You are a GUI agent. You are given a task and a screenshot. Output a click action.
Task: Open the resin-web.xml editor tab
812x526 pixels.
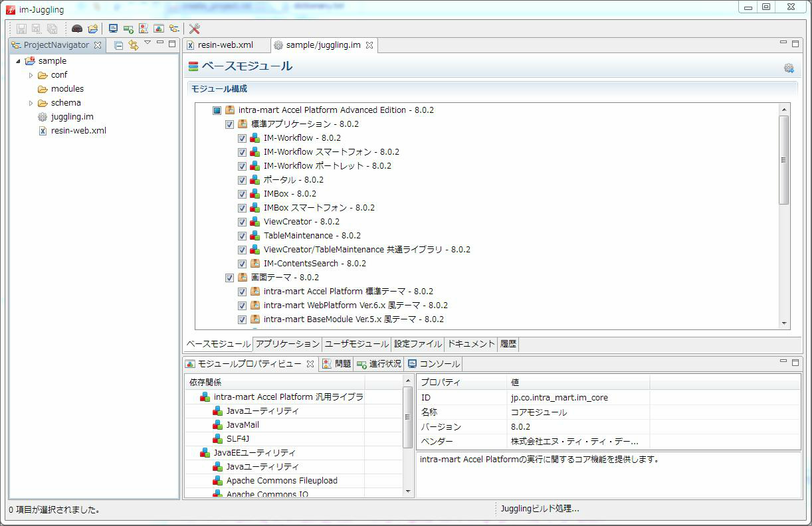click(x=225, y=45)
